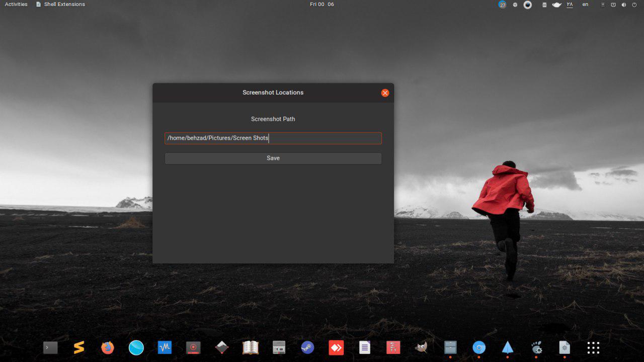Launch AnyDesk from the dock
644x362 pixels.
point(336,347)
